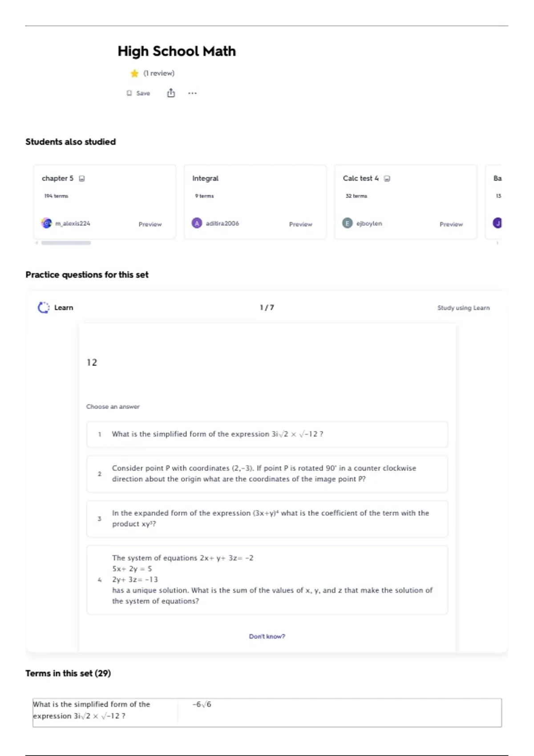Click ejboylen profile avatar
The height and width of the screenshot is (756, 534).
(x=347, y=223)
